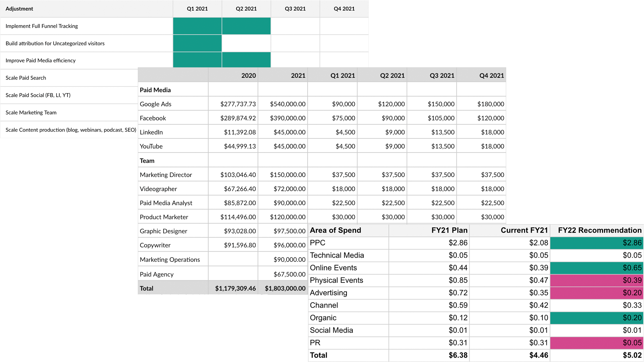The height and width of the screenshot is (362, 644).
Task: Select the Adjustment column header
Action: (19, 9)
